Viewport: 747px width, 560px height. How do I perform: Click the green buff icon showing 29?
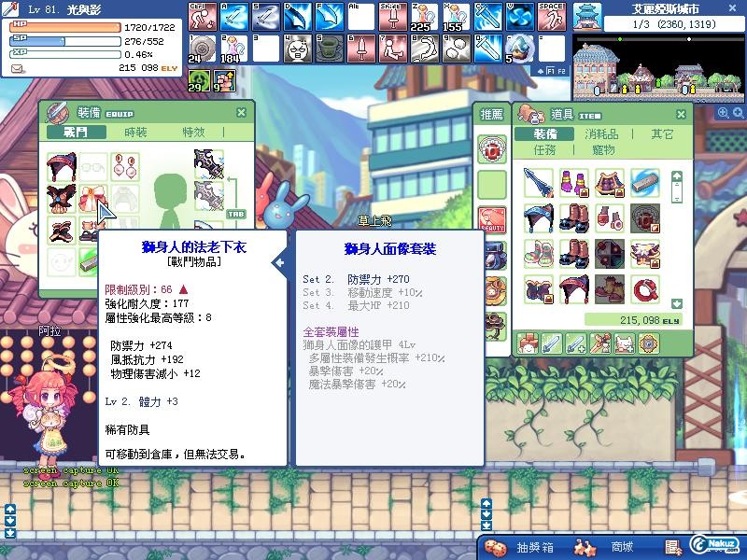tap(199, 80)
